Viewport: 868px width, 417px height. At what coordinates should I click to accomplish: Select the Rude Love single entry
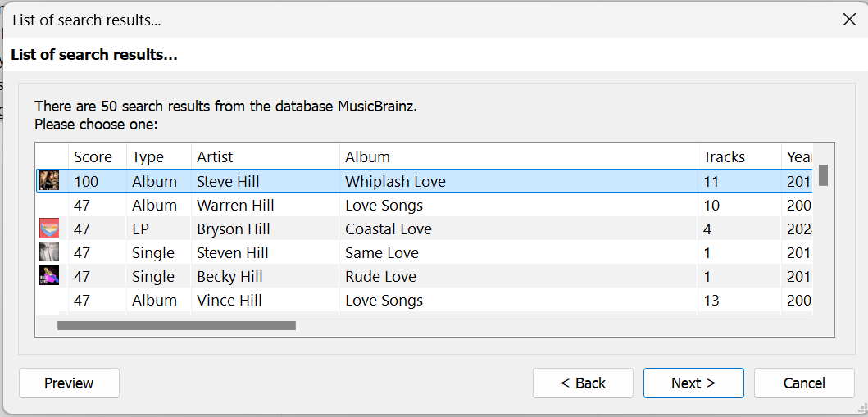point(380,276)
